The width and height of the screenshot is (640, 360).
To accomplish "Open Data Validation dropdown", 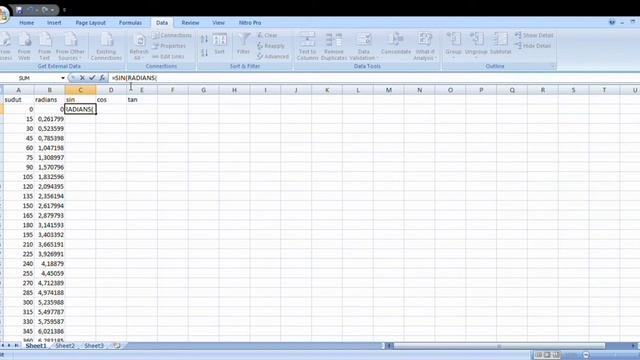I will (x=363, y=47).
